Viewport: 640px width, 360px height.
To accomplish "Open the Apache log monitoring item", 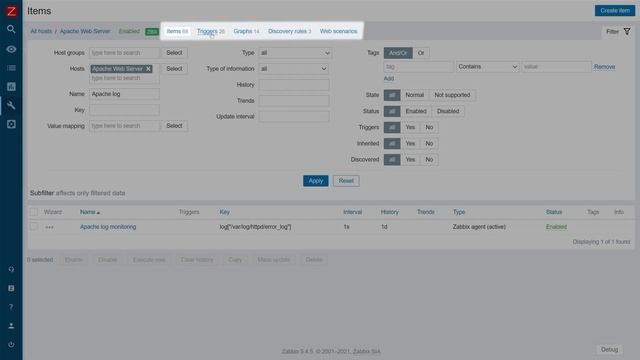I will coord(108,227).
